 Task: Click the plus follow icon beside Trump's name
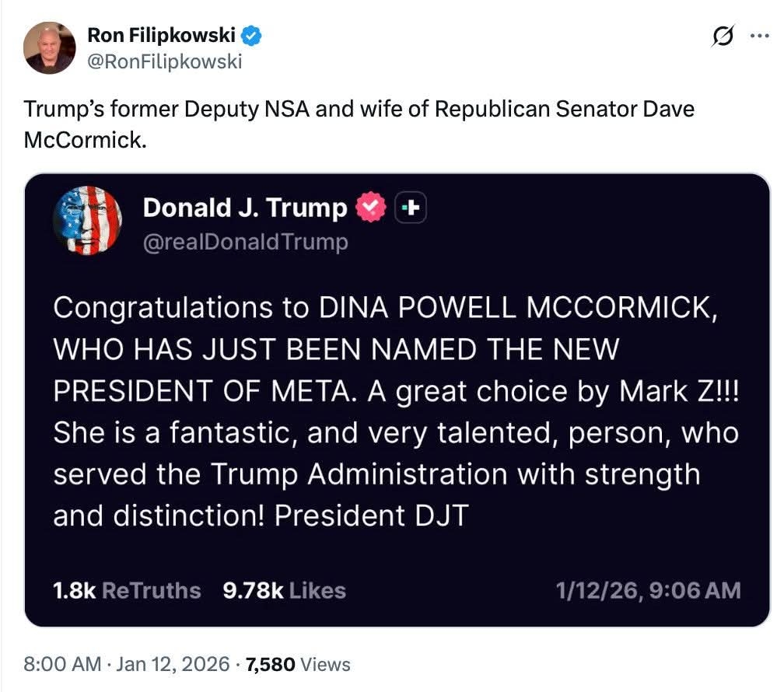click(411, 208)
